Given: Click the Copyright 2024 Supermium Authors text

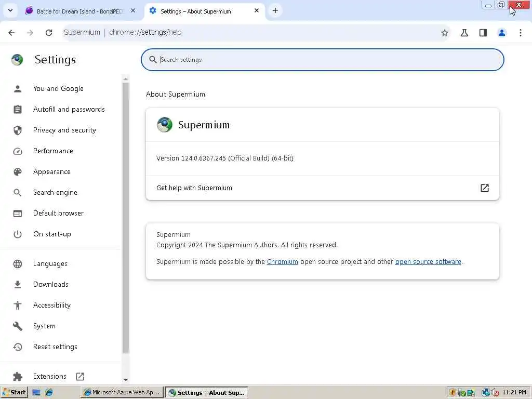Looking at the screenshot, I should coord(247,245).
